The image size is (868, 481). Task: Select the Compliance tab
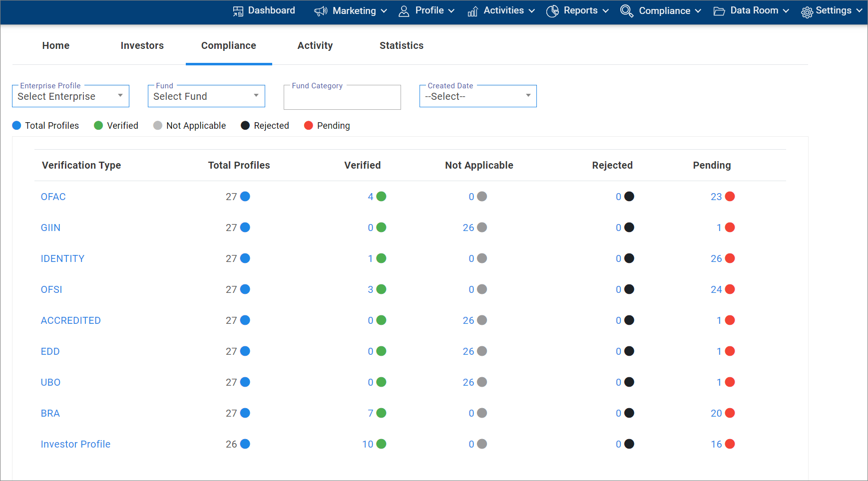click(229, 45)
